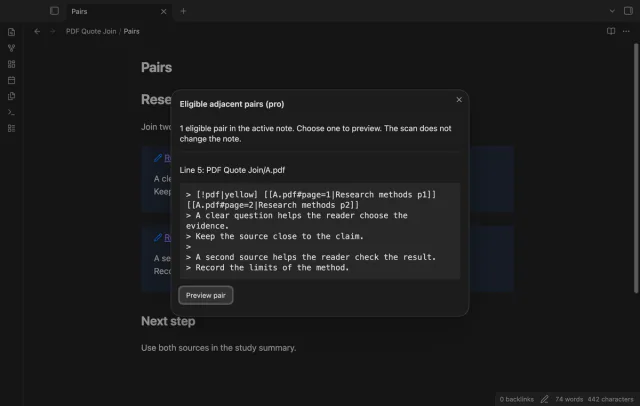Click the 0 backlinks status item
Image resolution: width=640 pixels, height=406 pixels.
[516, 399]
